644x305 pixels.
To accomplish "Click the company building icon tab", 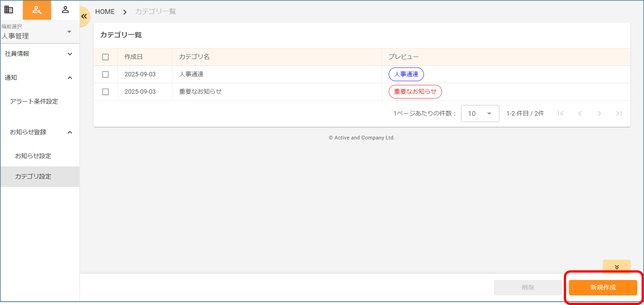I will pyautogui.click(x=9, y=10).
